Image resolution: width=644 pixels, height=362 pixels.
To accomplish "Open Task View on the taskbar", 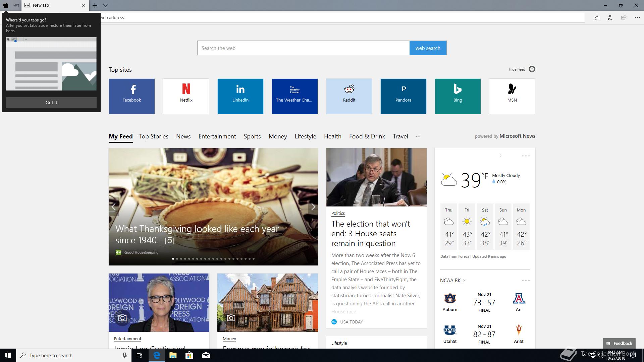I will click(x=140, y=355).
